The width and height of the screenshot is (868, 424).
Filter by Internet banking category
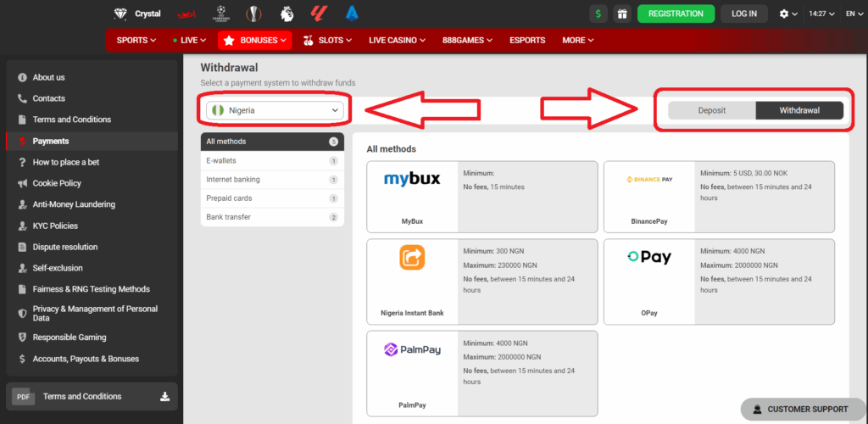pos(272,179)
